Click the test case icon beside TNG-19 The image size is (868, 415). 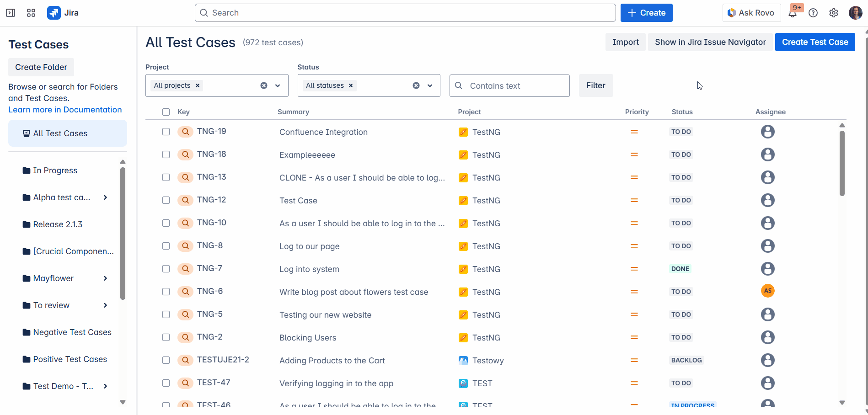coord(185,132)
